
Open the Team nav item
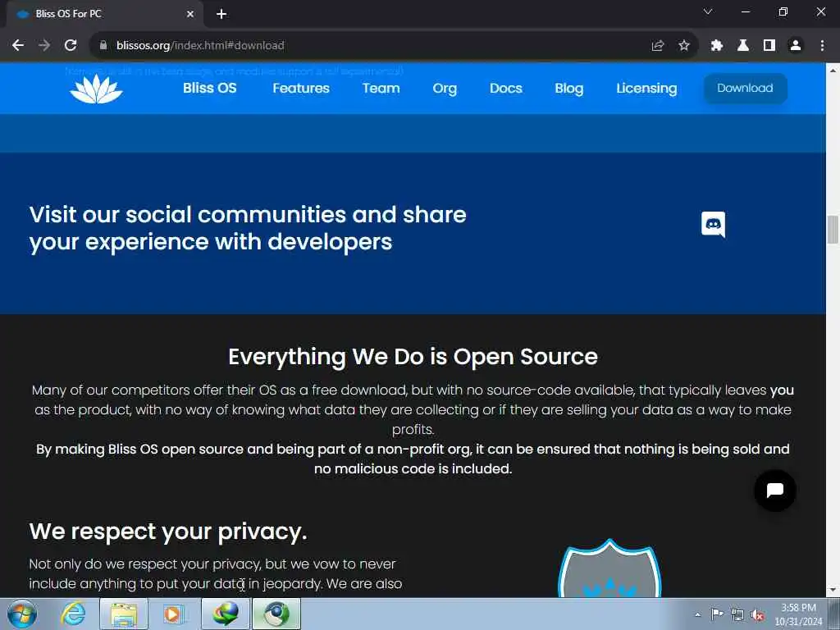[381, 89]
